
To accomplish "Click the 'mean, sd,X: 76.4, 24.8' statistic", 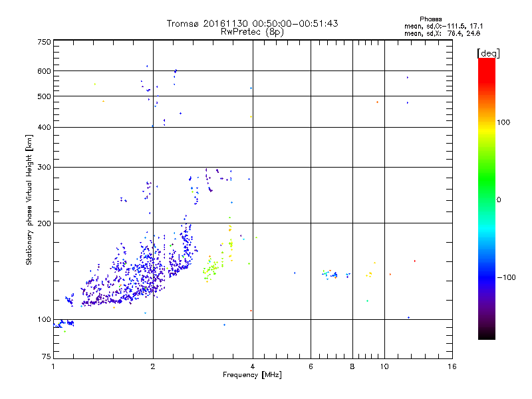I will point(442,34).
